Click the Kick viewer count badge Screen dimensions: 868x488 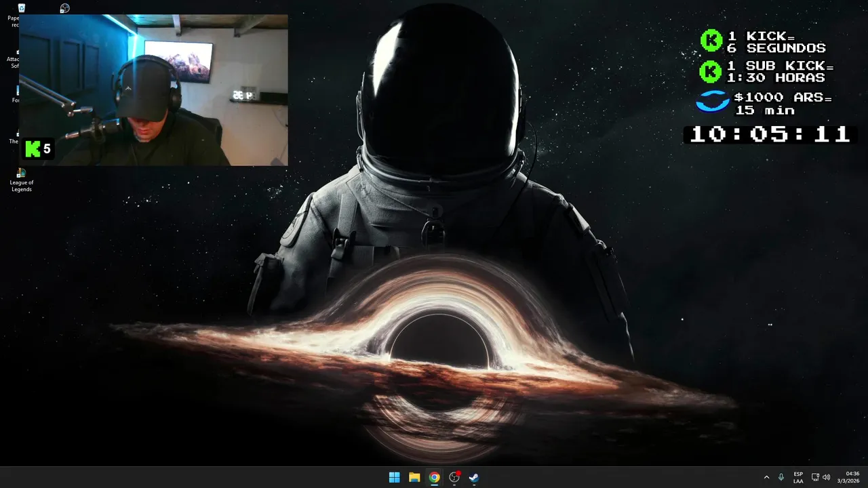coord(38,148)
